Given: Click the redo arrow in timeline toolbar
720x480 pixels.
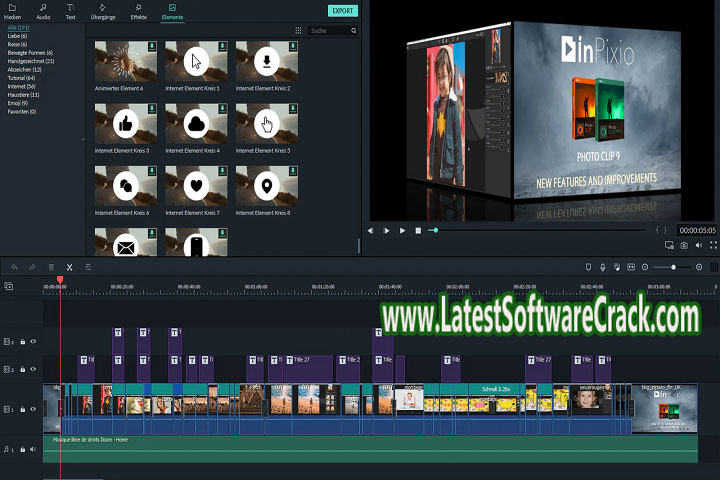Looking at the screenshot, I should point(32,267).
